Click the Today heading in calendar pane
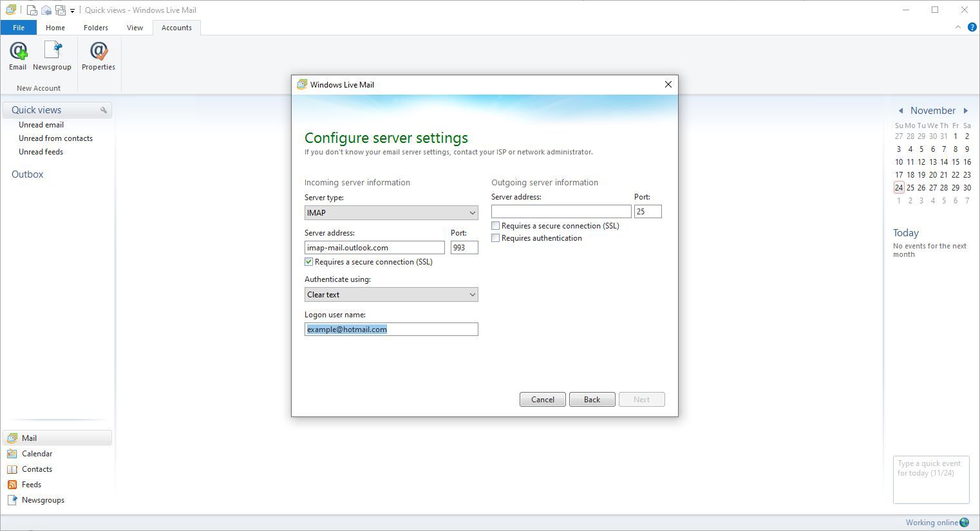 coord(906,233)
